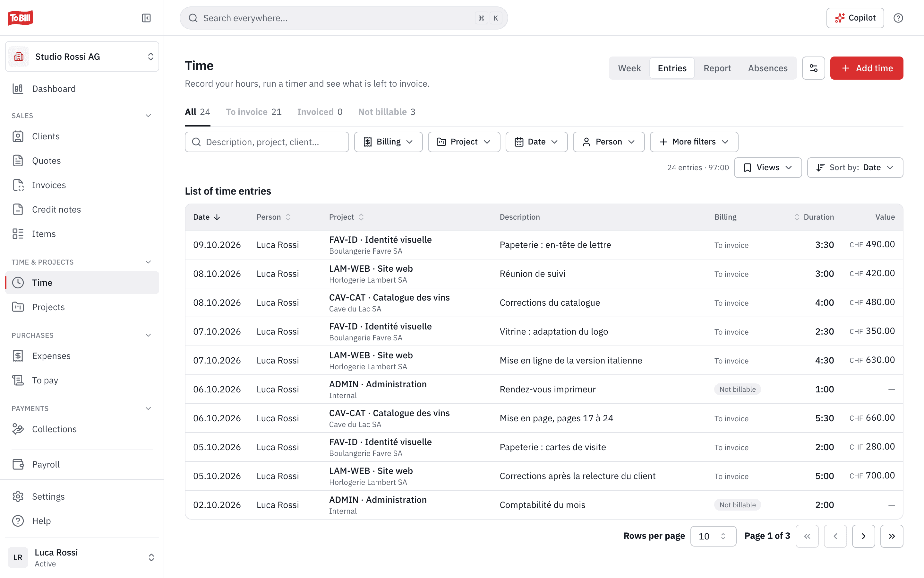
Task: Open Quotes in the sidebar
Action: (x=82, y=161)
